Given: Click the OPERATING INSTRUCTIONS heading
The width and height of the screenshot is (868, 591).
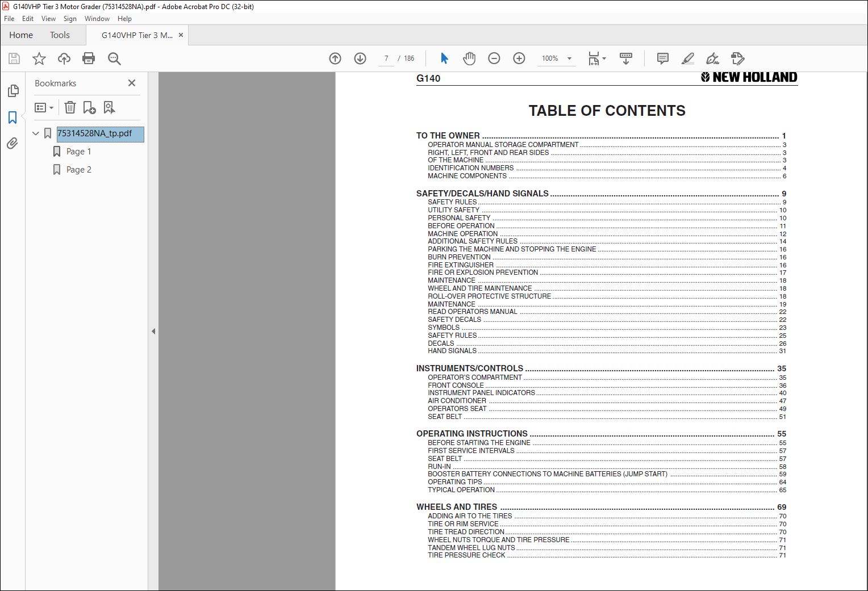Looking at the screenshot, I should pos(472,434).
